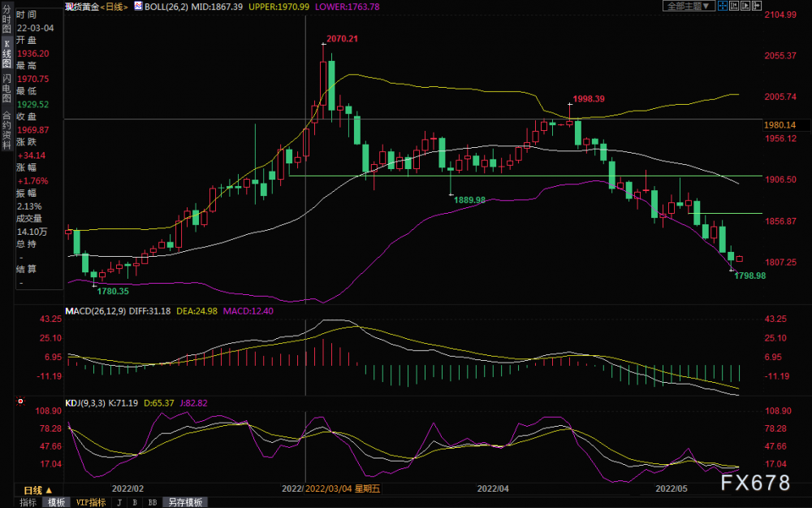Click the closing price value 1969.87

tap(32, 129)
